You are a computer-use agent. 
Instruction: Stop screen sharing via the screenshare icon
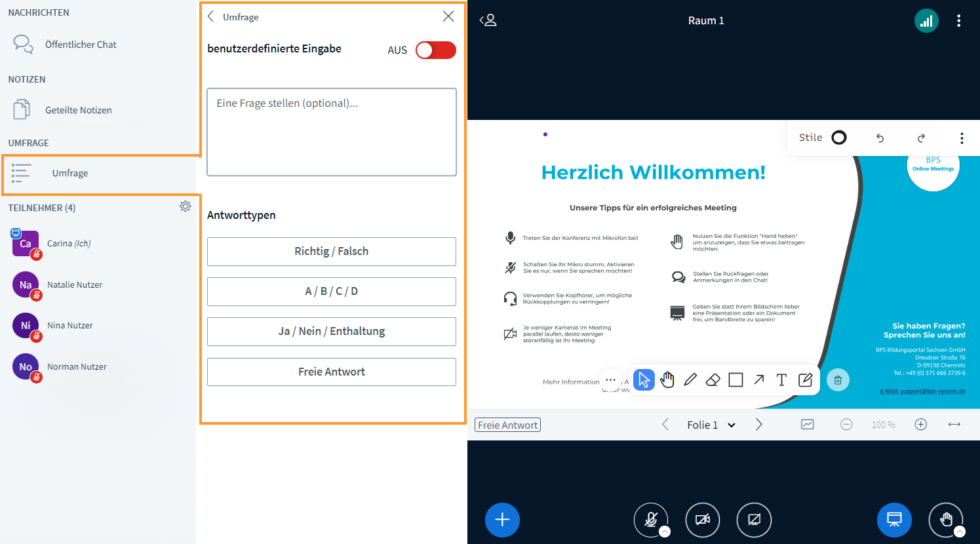coord(754,519)
